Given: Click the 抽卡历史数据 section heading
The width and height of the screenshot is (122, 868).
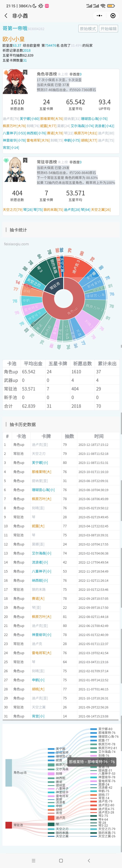Looking at the screenshot, I should pos(23,424).
